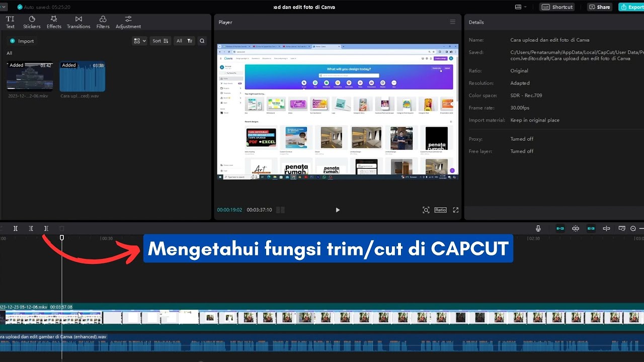
Task: Select the Cara upl wav audio thumbnail
Action: 83,76
